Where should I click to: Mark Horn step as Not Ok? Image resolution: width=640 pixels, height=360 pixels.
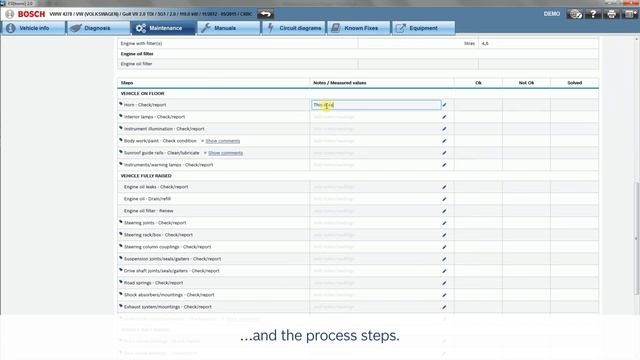[526, 105]
